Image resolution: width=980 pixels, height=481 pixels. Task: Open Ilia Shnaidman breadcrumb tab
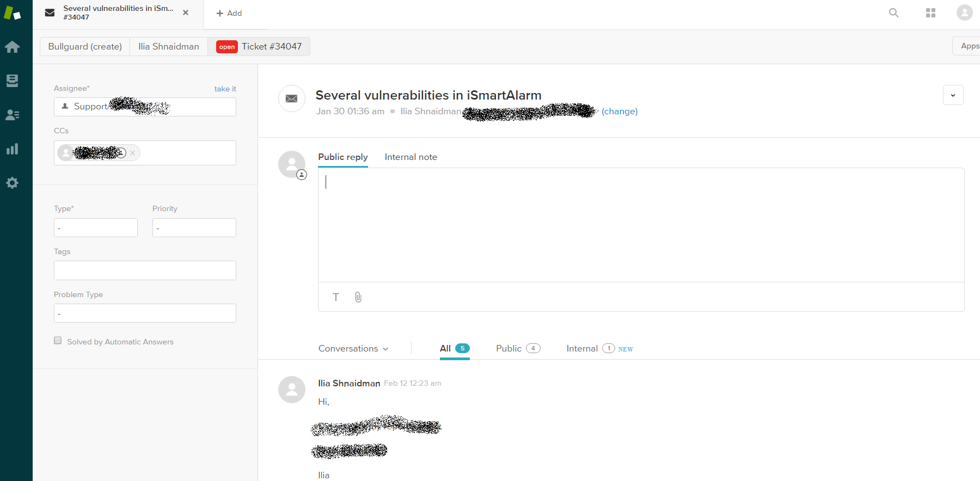[169, 46]
